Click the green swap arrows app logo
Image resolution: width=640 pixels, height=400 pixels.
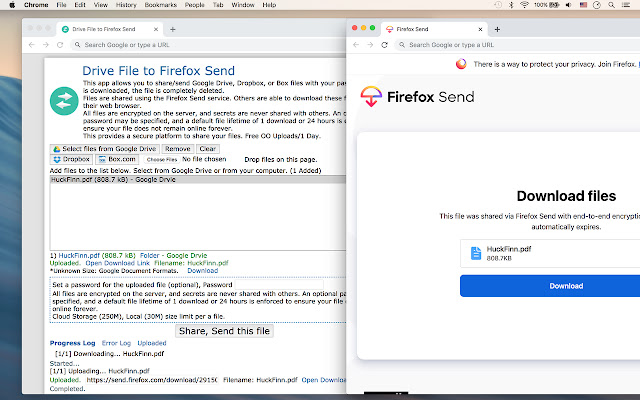[x=64, y=101]
